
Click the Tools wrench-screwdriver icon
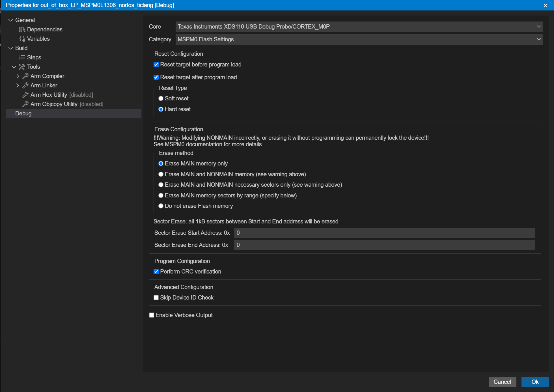22,67
